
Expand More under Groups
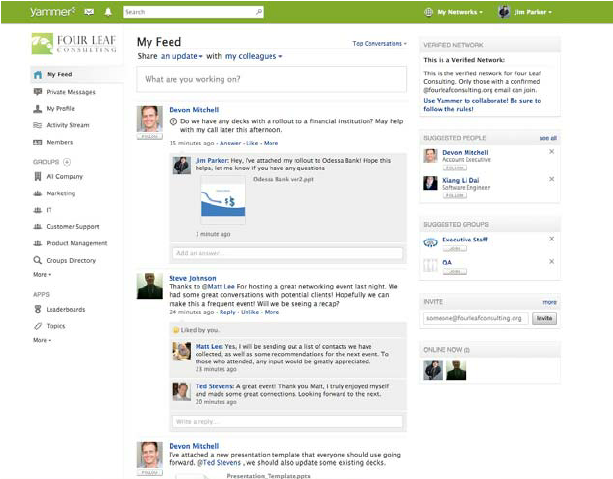(42, 274)
